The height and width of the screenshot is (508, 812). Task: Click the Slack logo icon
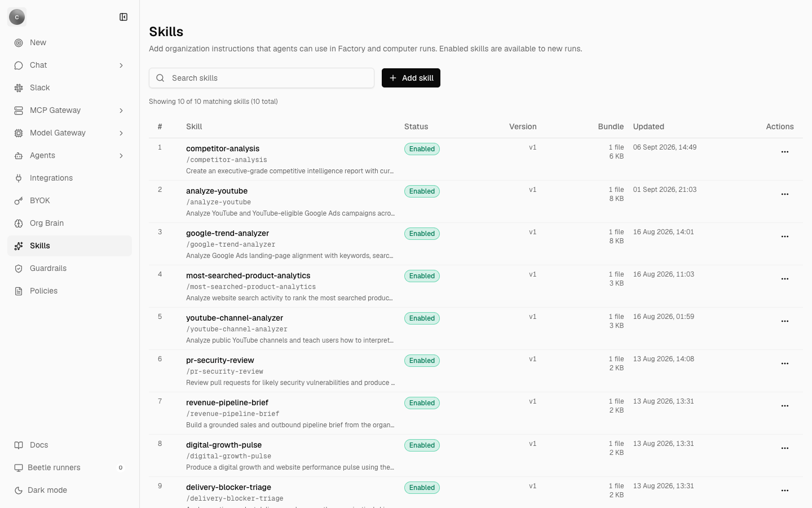tap(19, 88)
